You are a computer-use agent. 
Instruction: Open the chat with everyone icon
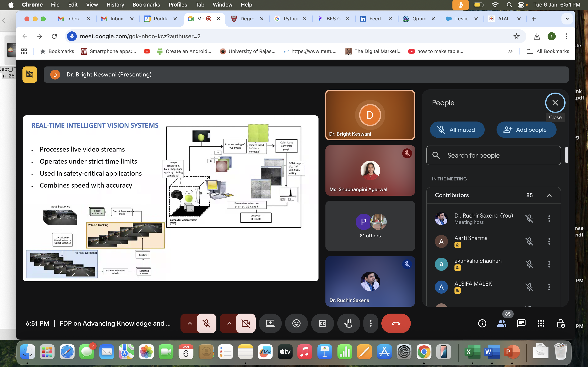[x=521, y=323]
